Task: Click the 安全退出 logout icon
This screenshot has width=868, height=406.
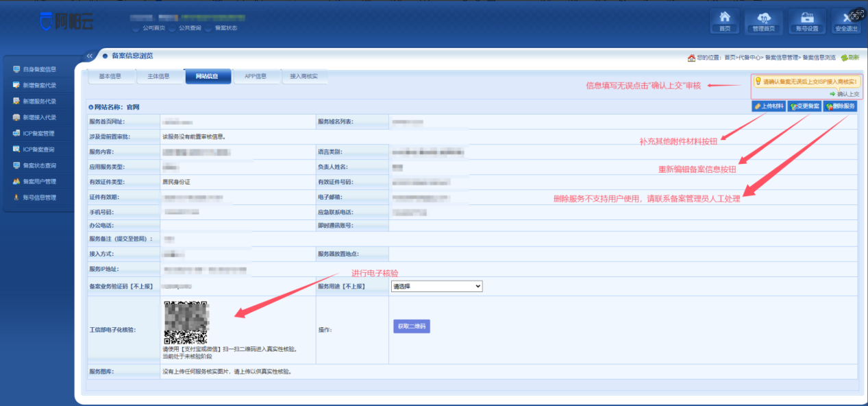Action: (x=846, y=21)
